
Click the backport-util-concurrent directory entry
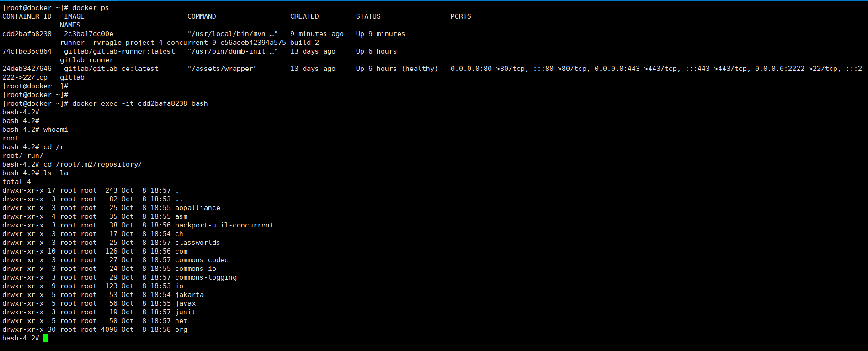tap(224, 225)
